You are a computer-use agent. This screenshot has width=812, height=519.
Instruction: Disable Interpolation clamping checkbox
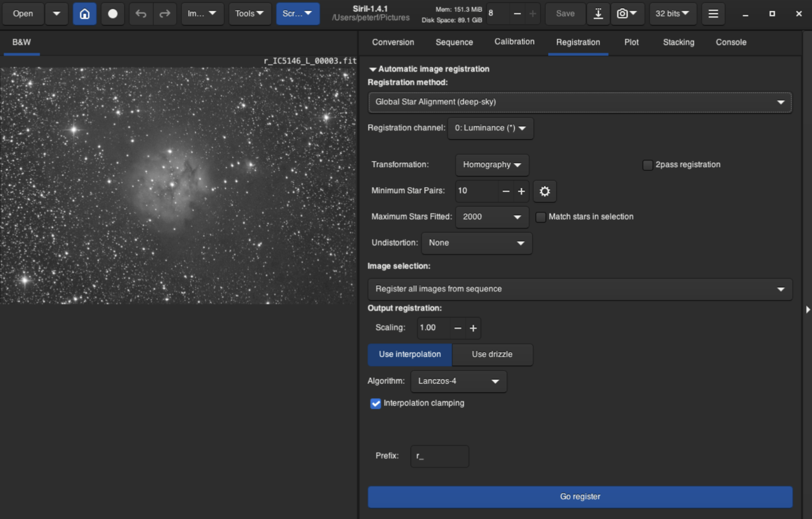click(x=375, y=404)
